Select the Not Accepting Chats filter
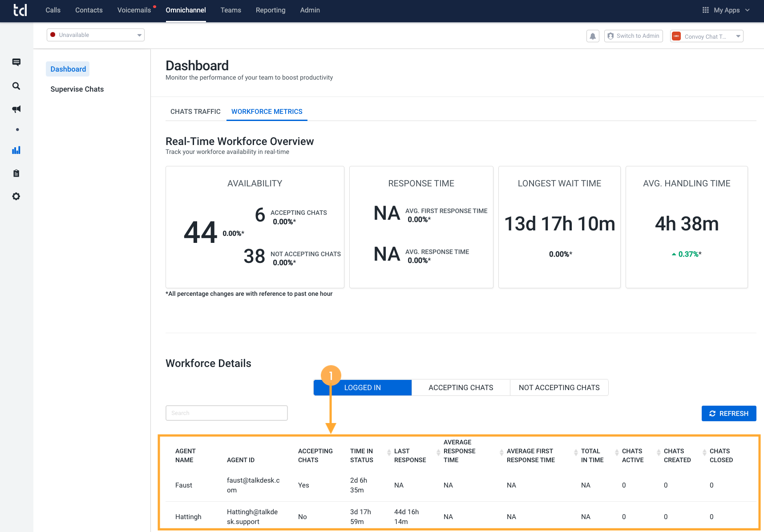764x532 pixels. (x=559, y=387)
